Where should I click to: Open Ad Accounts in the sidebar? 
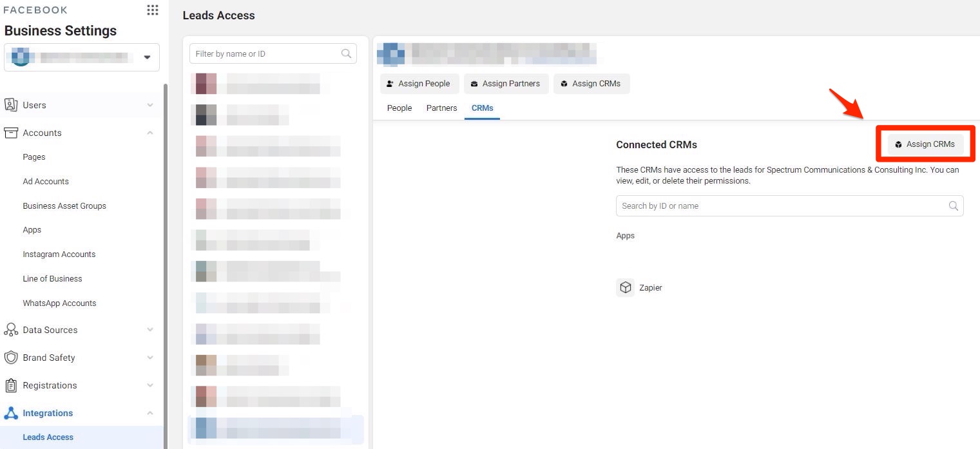(46, 182)
